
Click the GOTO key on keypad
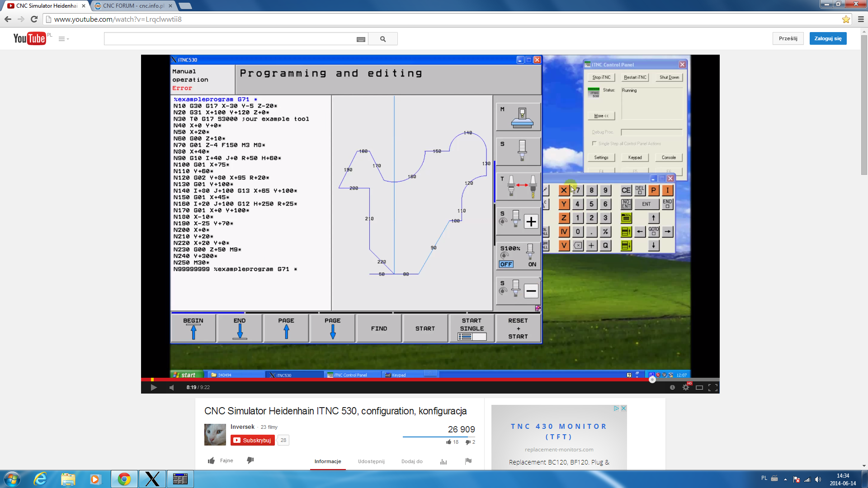654,232
